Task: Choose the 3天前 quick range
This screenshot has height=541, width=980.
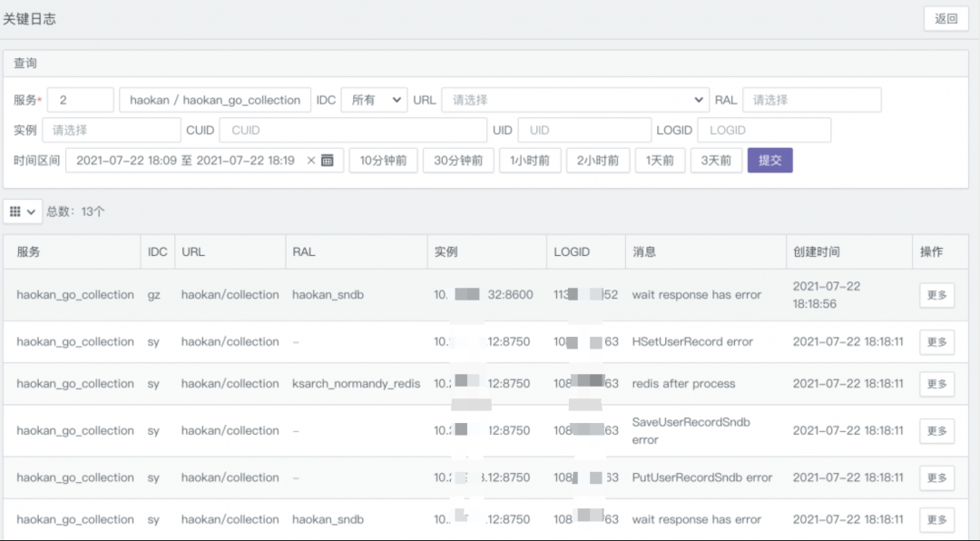Action: coord(716,161)
